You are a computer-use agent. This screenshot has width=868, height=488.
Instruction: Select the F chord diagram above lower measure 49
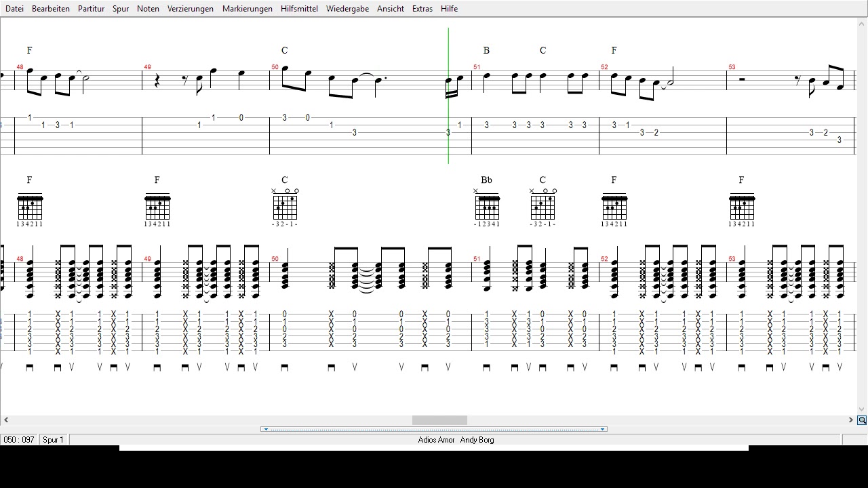[x=157, y=207]
